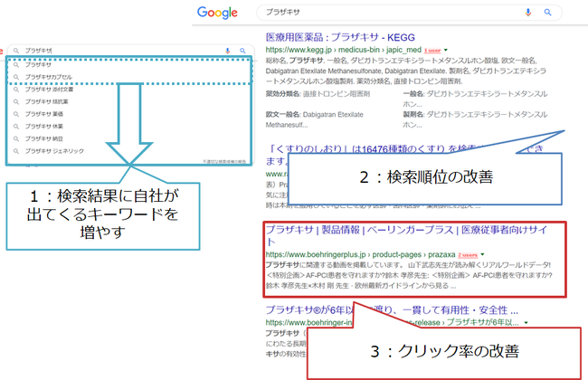This screenshot has width=588, height=380.
Task: Click blue magnifier icon in the autocomplete search box
Action: click(x=242, y=51)
